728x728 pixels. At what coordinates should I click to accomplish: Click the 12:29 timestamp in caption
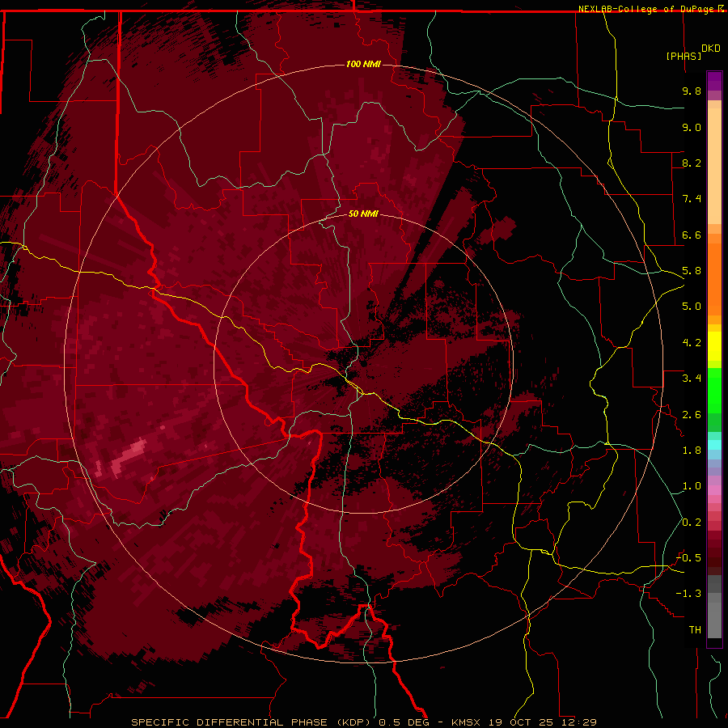[x=580, y=722]
